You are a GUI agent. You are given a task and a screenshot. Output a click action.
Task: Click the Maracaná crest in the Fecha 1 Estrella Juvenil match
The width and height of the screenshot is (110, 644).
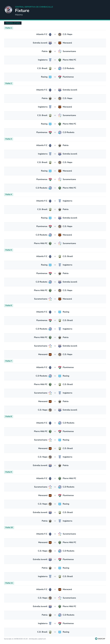click(x=60, y=43)
